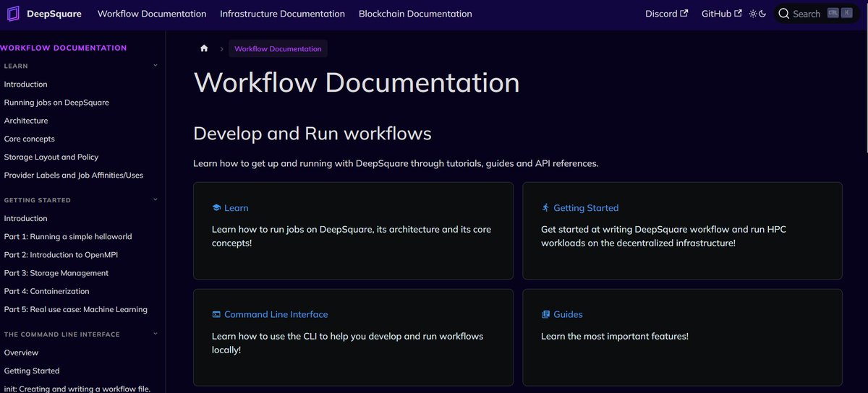Open Running jobs on DeepSquare
868x393 pixels.
tap(56, 103)
